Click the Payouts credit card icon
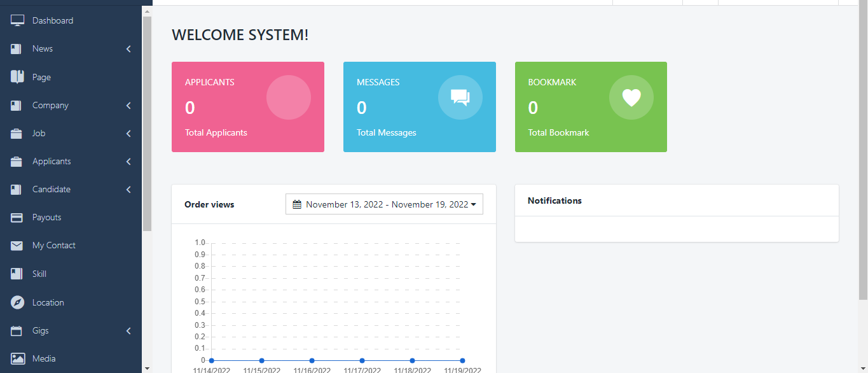The image size is (868, 373). pos(17,218)
